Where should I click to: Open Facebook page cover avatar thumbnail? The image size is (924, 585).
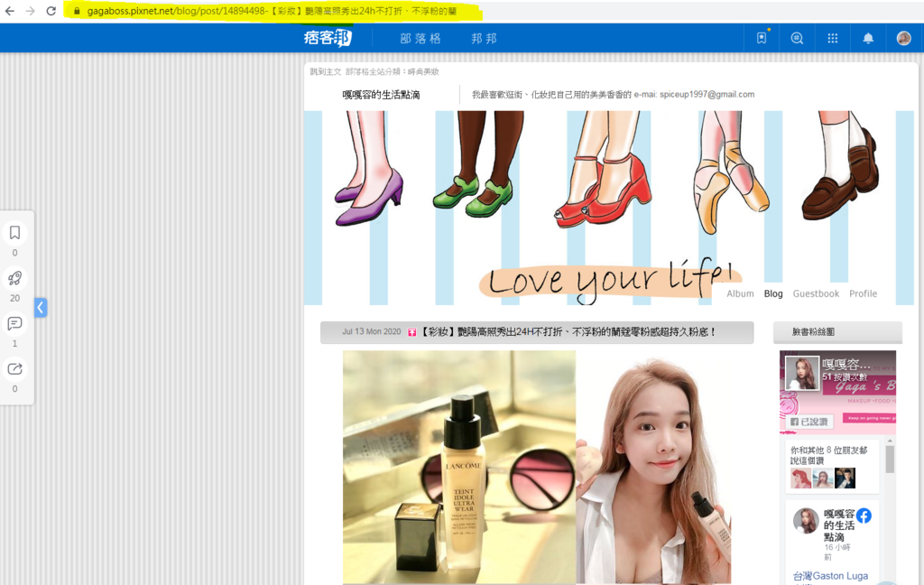(x=802, y=373)
